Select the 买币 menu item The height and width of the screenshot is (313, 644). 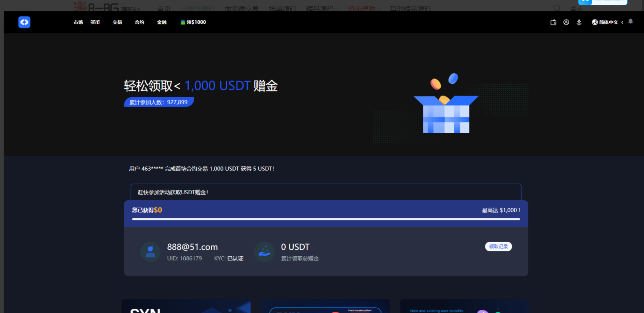pos(95,22)
